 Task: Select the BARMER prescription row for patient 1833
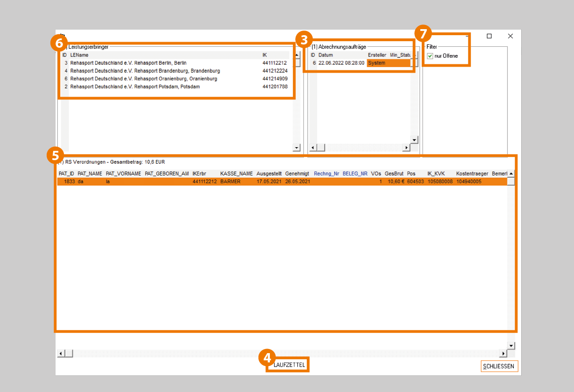[x=230, y=182]
